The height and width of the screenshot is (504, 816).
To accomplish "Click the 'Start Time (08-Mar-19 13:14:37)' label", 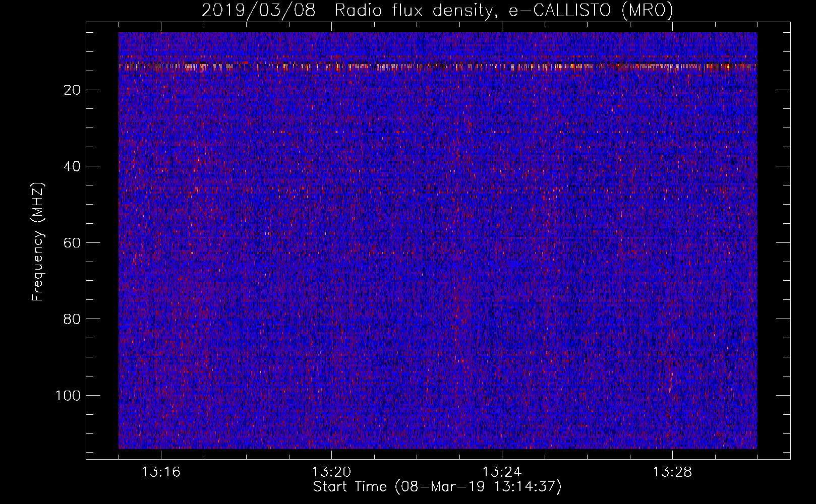I will coord(437,487).
